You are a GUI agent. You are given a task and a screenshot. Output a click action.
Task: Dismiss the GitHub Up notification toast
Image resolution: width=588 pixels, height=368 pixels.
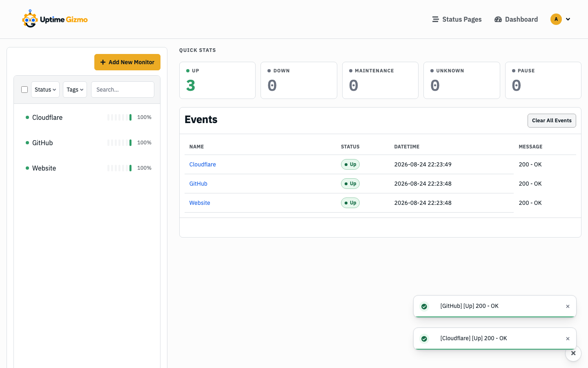568,306
